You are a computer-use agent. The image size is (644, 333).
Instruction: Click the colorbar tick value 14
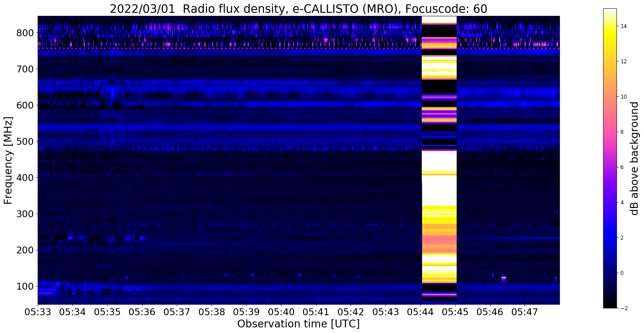pyautogui.click(x=624, y=26)
